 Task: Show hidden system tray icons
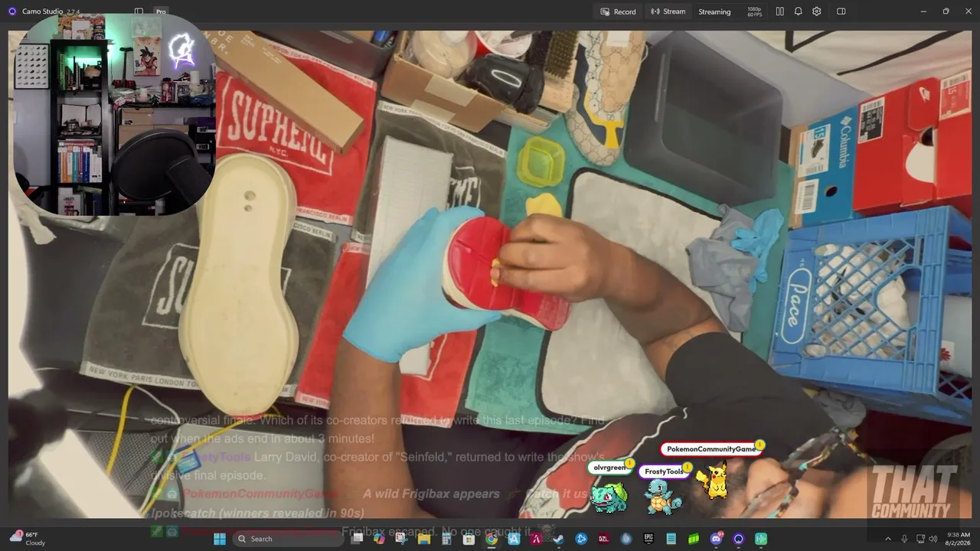[x=888, y=539]
